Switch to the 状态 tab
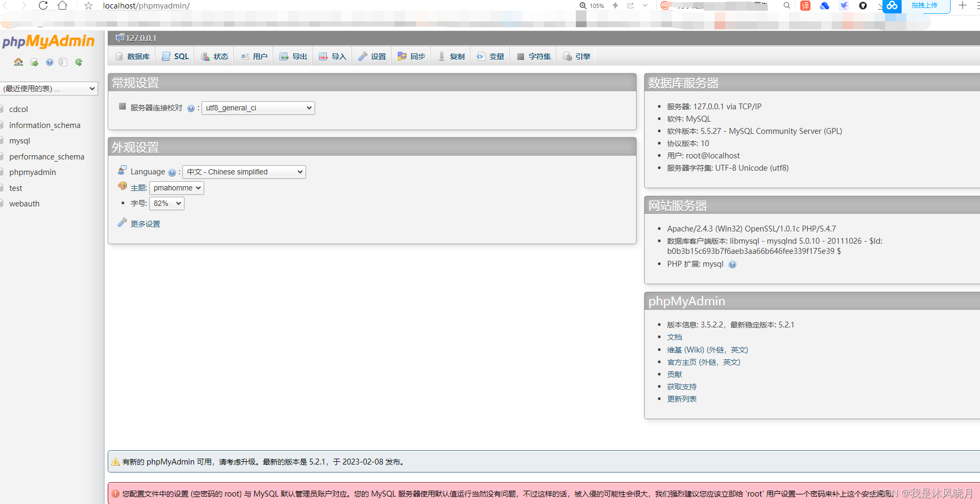This screenshot has height=504, width=980. pos(214,57)
